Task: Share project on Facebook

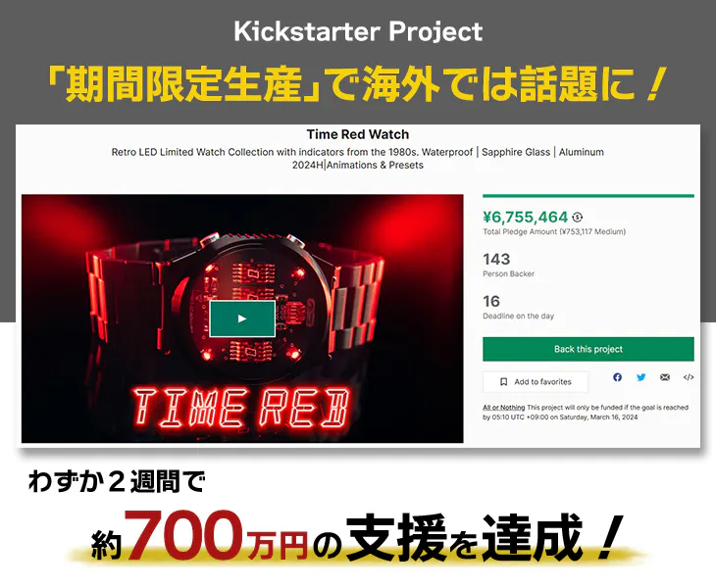Action: 617,377
